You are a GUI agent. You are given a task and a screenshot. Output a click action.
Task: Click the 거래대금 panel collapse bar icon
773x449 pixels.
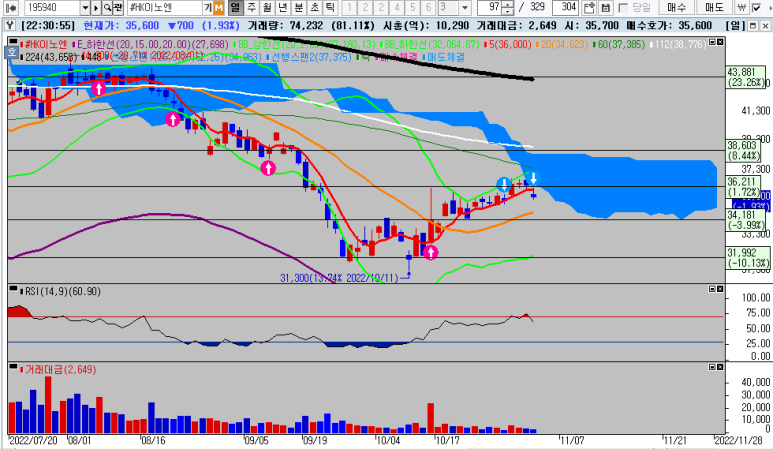point(13,365)
